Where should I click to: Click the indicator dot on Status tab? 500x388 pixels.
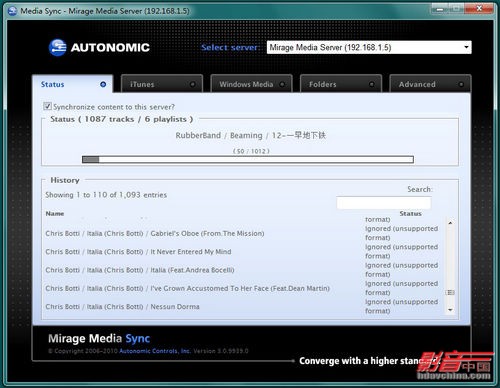103,84
